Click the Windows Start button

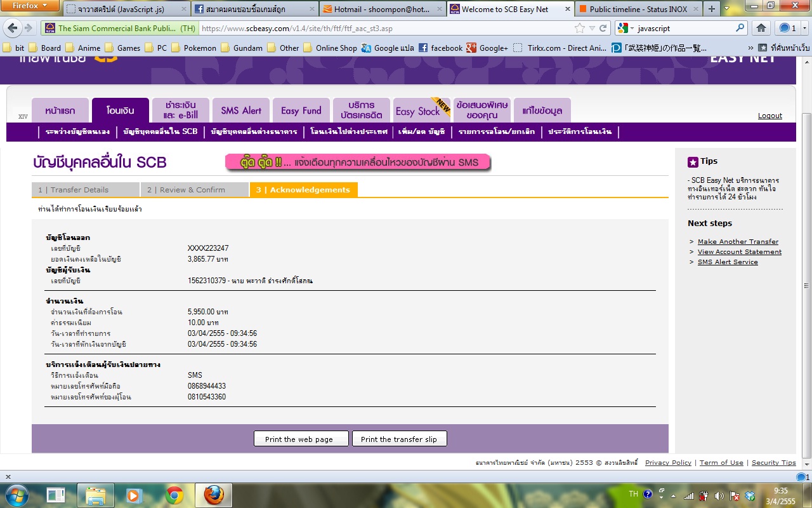tap(16, 495)
